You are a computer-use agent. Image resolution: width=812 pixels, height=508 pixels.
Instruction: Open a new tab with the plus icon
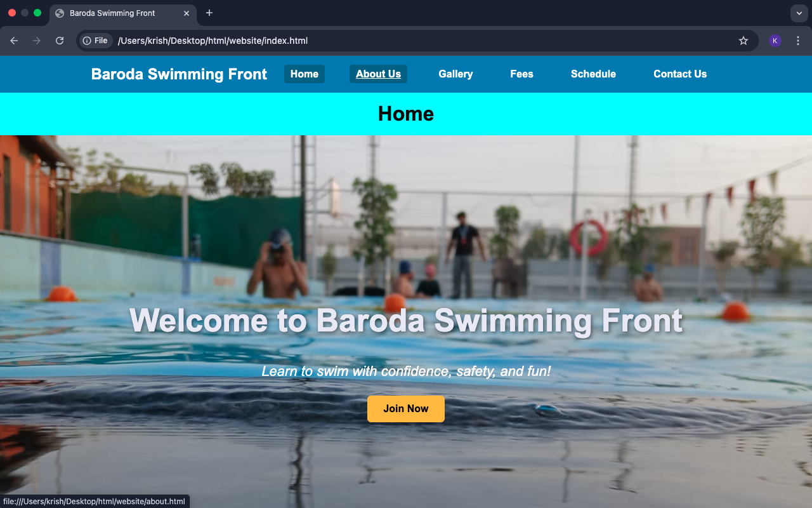209,13
